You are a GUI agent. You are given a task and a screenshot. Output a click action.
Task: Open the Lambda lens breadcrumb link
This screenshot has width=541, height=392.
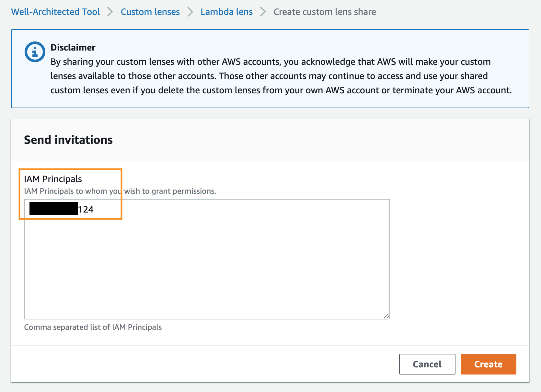pos(226,12)
